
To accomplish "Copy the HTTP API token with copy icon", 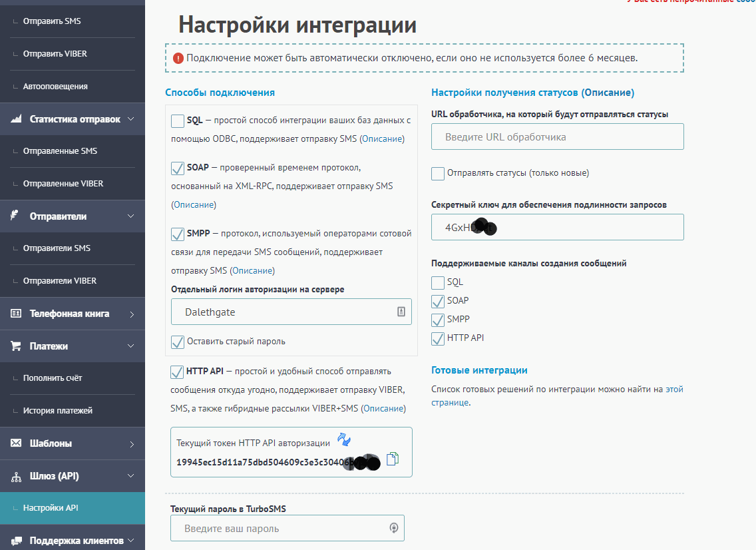I will click(x=393, y=459).
